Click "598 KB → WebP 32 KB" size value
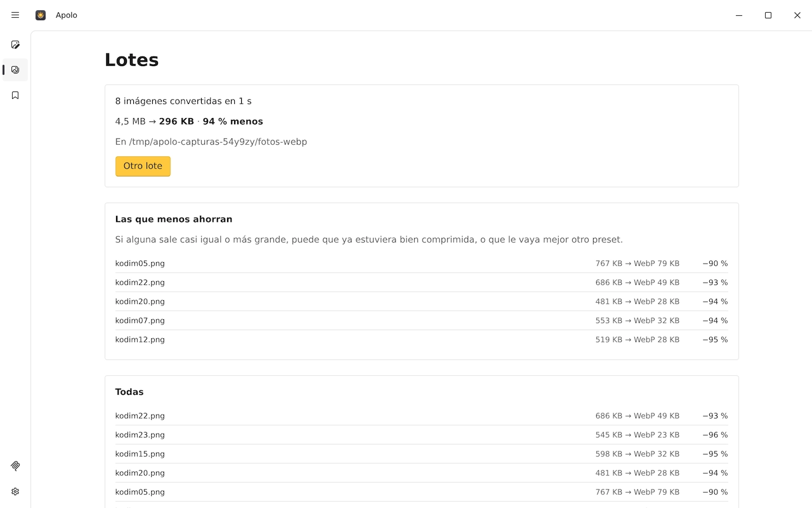The height and width of the screenshot is (508, 812). [x=637, y=454]
